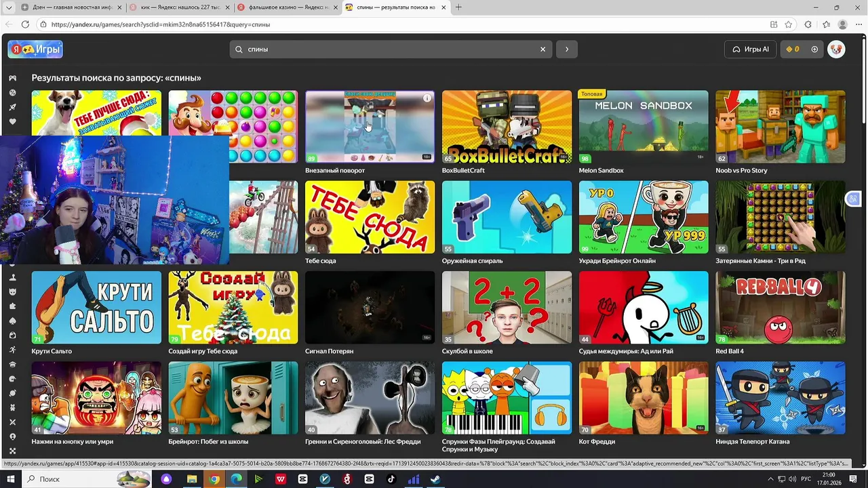Open browser profile icon
The image size is (868, 488).
pyautogui.click(x=843, y=24)
